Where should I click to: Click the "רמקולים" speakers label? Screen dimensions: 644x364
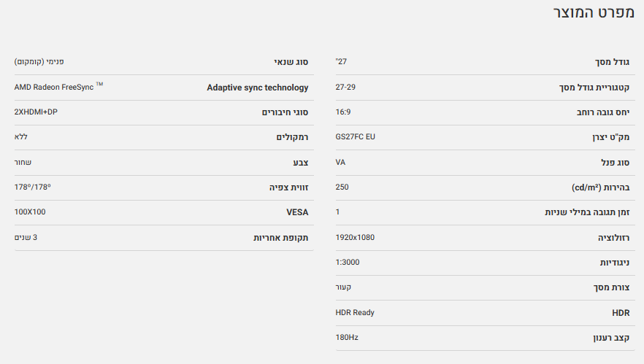292,137
